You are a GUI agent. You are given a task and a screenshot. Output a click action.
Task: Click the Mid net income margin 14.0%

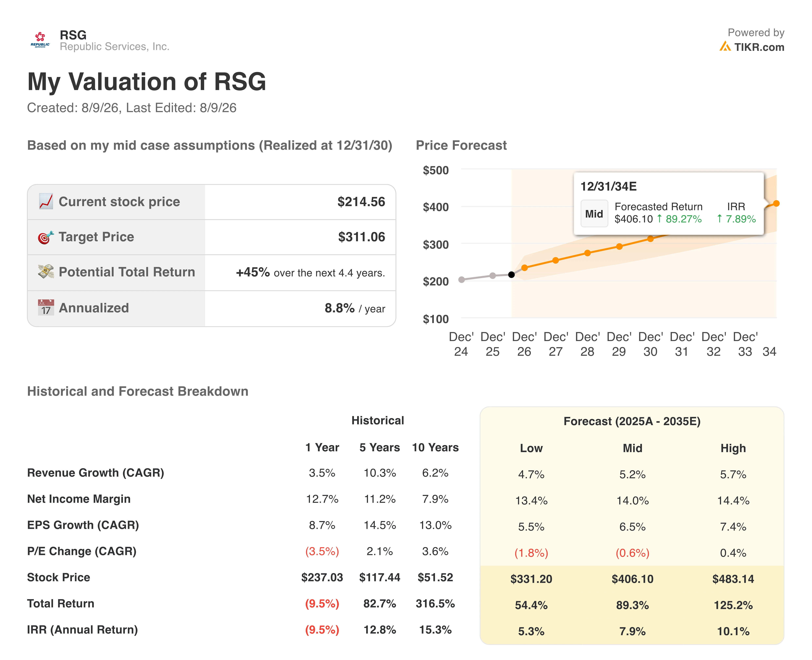[x=632, y=501]
